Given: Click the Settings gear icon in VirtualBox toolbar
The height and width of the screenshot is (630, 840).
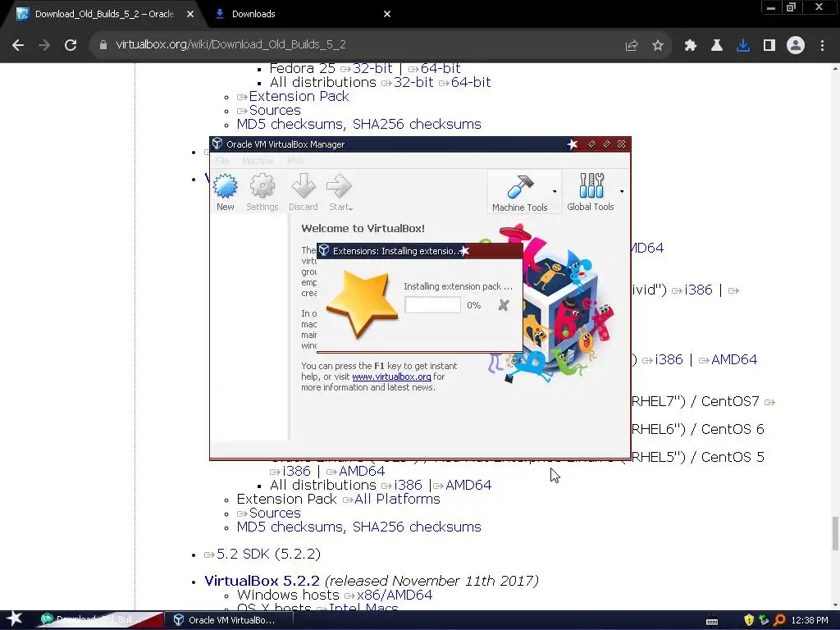Looking at the screenshot, I should [x=262, y=186].
